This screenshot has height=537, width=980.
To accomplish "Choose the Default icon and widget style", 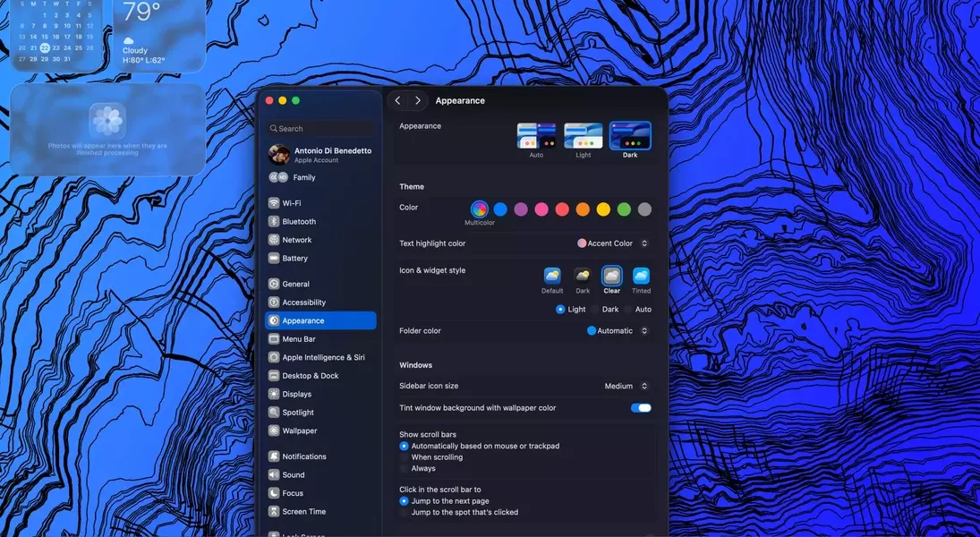I will point(552,277).
